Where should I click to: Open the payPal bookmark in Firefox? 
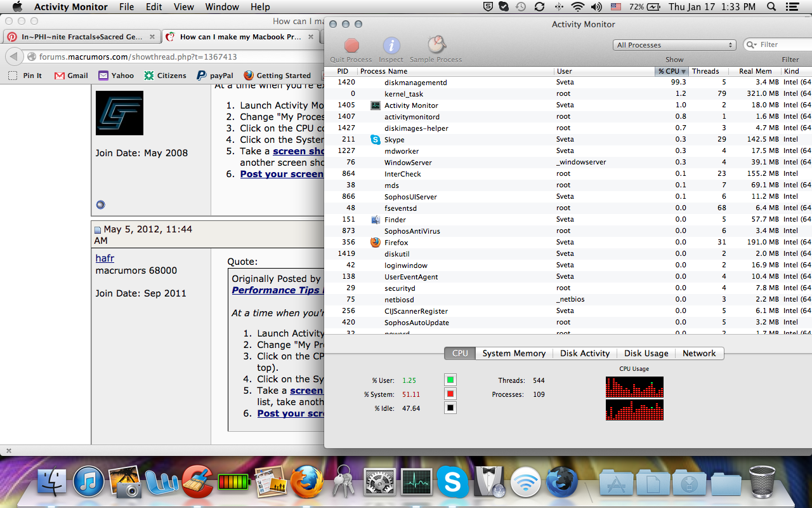click(214, 75)
